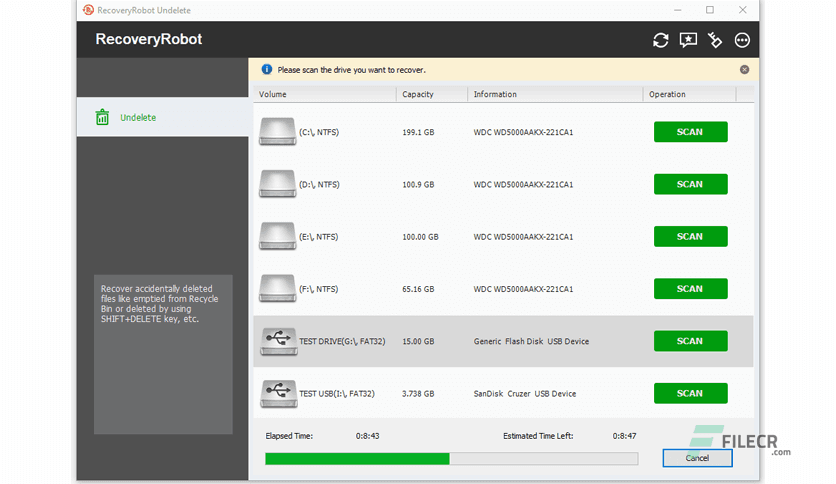Click Generic Flash Disk USB Device text
The width and height of the screenshot is (836, 484).
531,341
